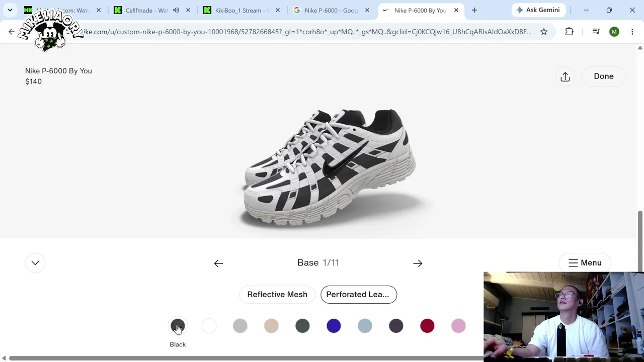Choose the light gray color swatch
This screenshot has width=644, height=362.
240,326
